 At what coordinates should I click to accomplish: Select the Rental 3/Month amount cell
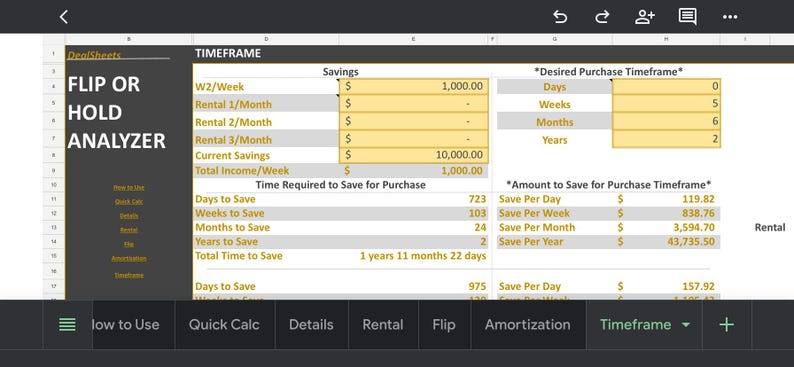click(414, 139)
